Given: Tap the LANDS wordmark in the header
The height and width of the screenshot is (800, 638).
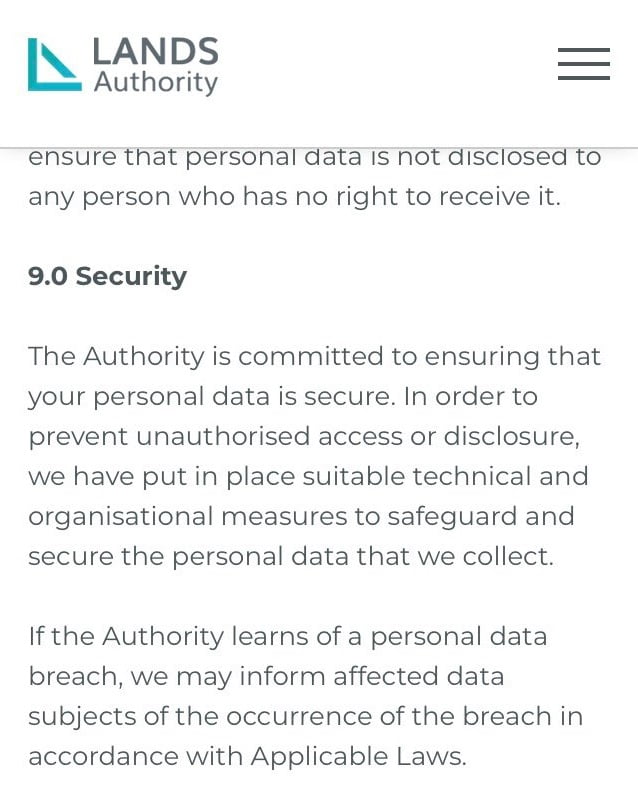Looking at the screenshot, I should click(155, 52).
